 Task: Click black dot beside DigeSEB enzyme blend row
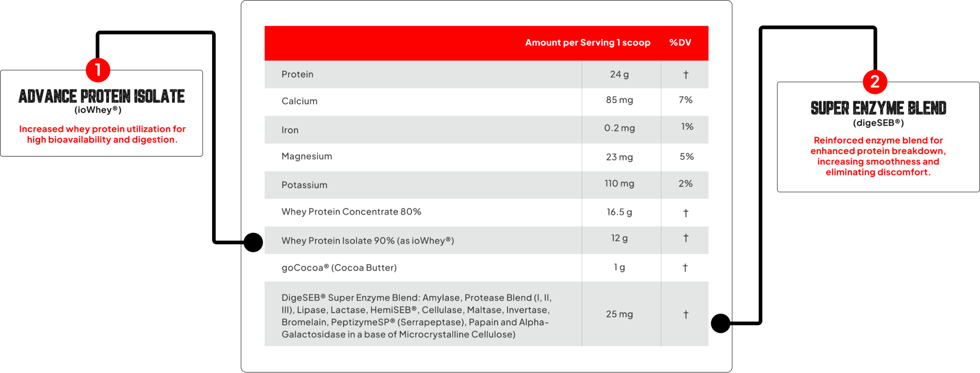pyautogui.click(x=721, y=323)
